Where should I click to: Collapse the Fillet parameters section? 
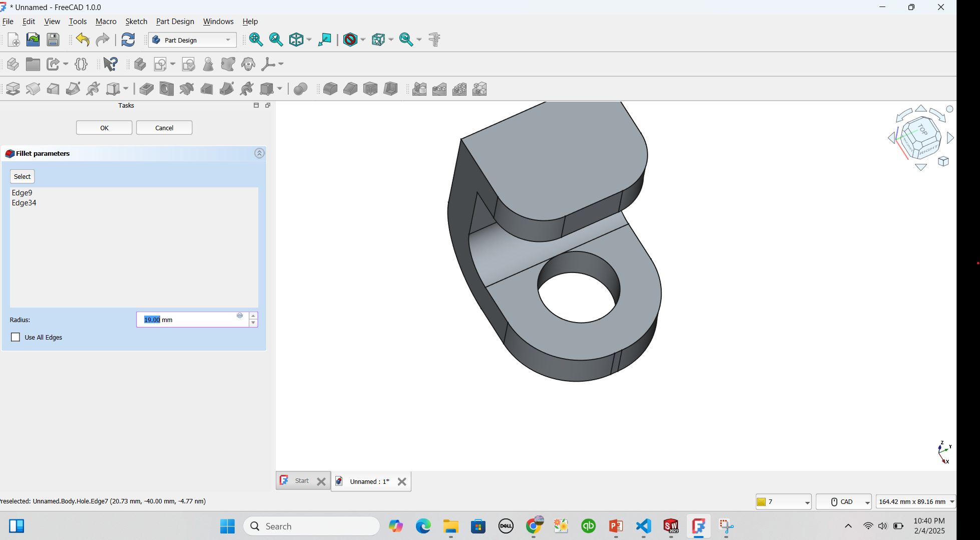coord(259,153)
